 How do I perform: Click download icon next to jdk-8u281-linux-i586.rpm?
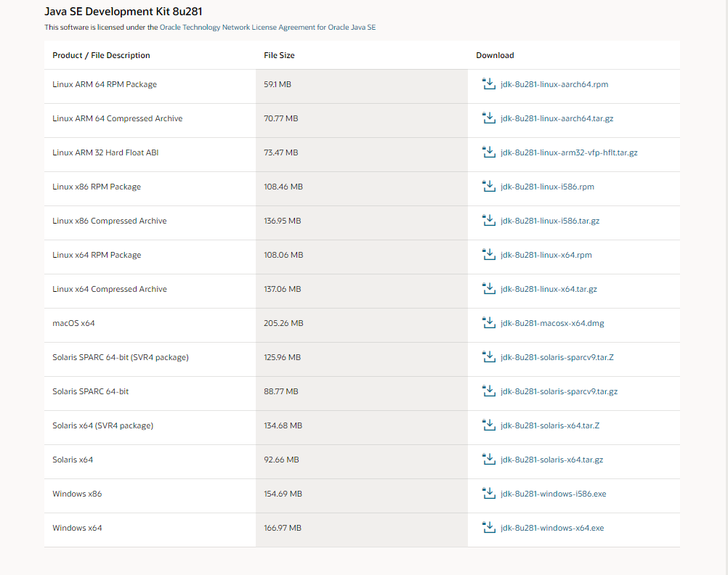489,186
